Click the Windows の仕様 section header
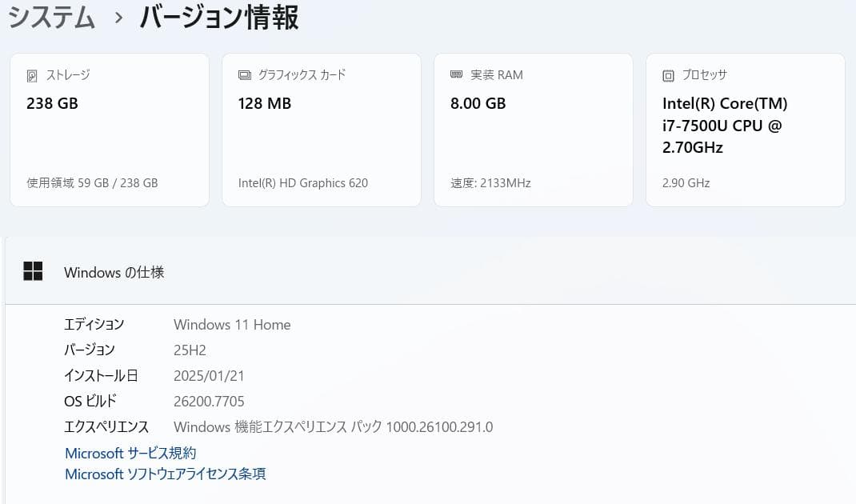The image size is (856, 504). [114, 272]
